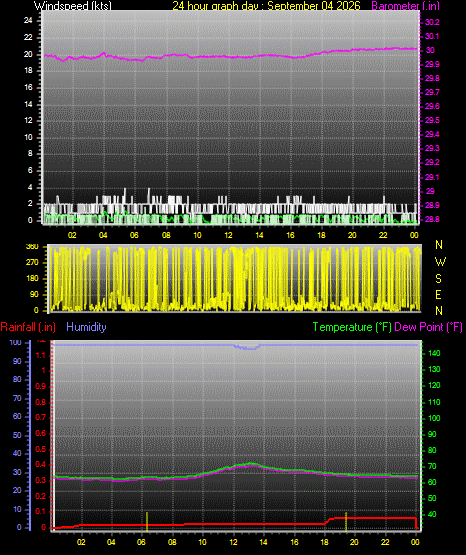Click the 'S' compass direction label
The height and width of the screenshot is (555, 466).
click(x=438, y=279)
